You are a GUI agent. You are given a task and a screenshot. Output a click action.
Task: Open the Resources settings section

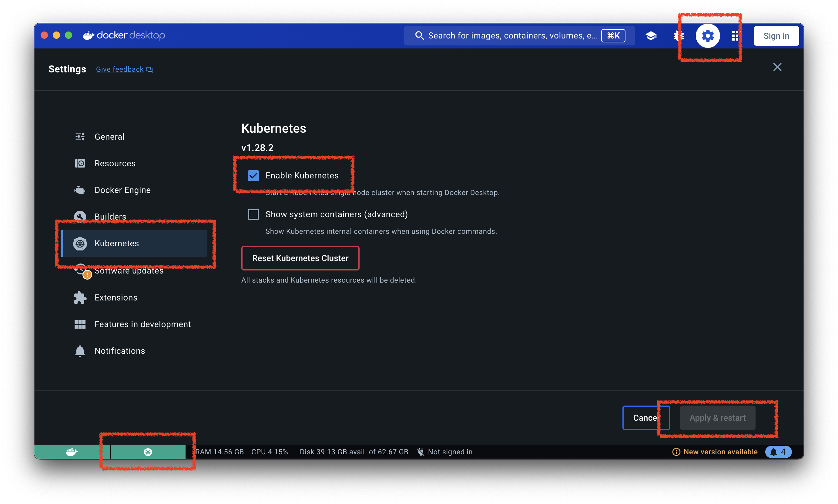(x=134, y=163)
